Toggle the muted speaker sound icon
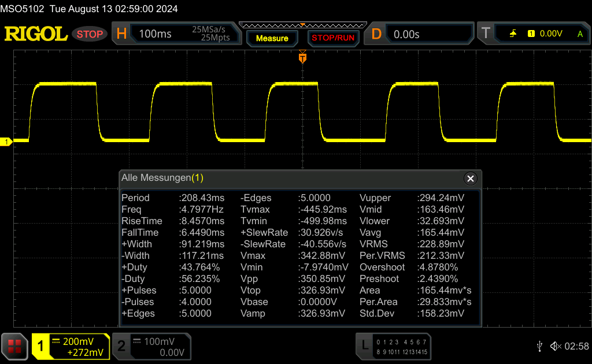The image size is (592, 364). point(556,346)
